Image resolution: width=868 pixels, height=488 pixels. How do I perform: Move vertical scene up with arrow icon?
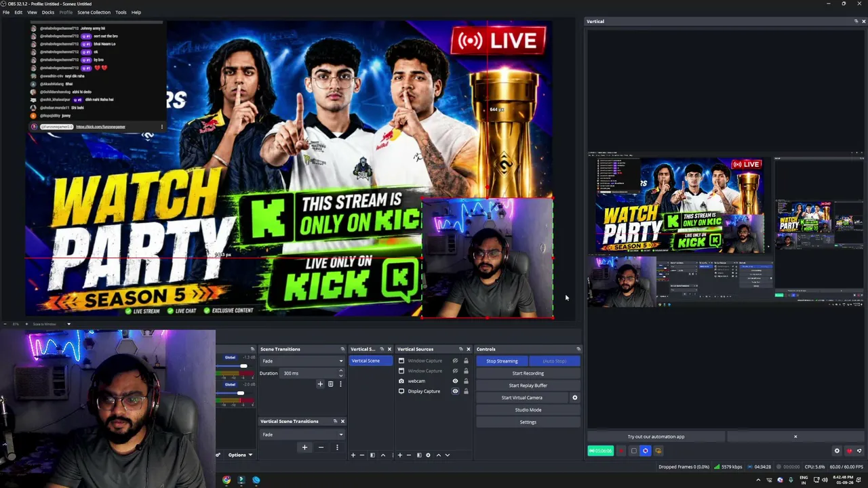(383, 455)
